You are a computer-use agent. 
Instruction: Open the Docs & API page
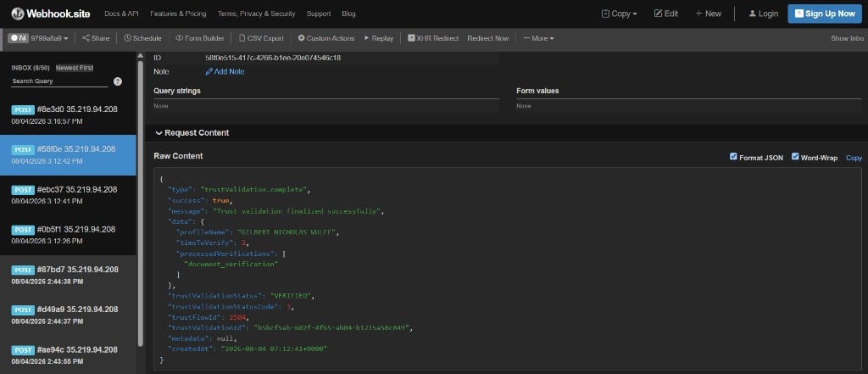121,14
